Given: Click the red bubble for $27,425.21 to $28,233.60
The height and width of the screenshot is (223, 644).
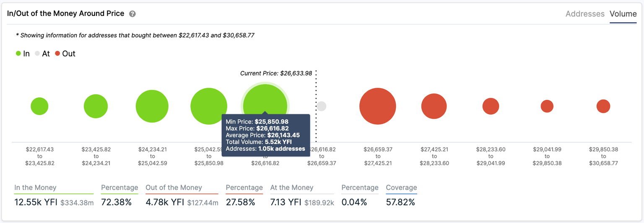Looking at the screenshot, I should click(434, 106).
